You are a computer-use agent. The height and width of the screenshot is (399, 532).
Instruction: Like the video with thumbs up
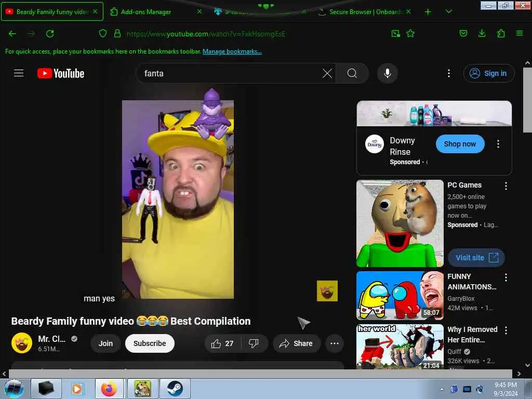pyautogui.click(x=222, y=343)
